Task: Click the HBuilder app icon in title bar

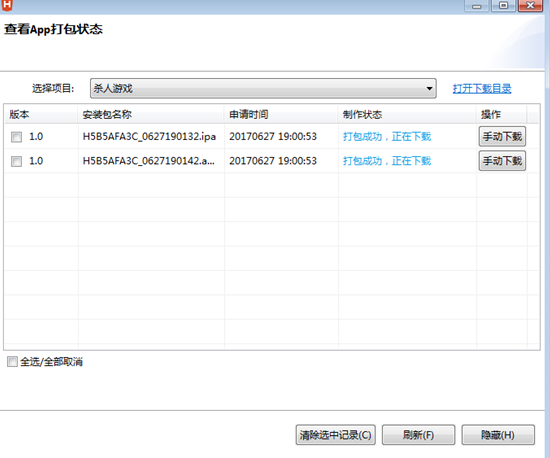Action: 7,5
